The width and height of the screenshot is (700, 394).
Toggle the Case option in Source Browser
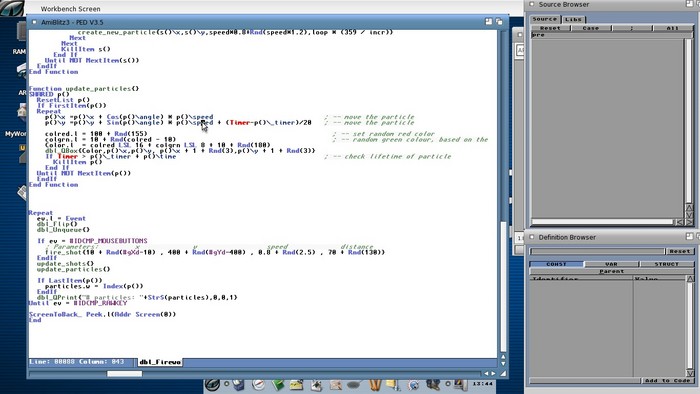click(591, 28)
